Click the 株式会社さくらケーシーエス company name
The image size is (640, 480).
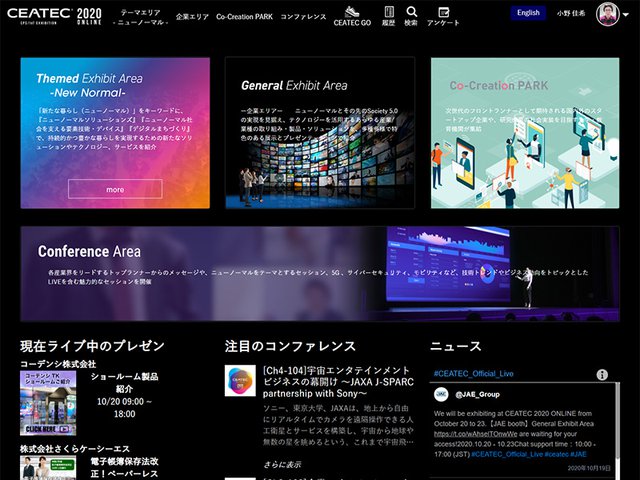(x=75, y=449)
